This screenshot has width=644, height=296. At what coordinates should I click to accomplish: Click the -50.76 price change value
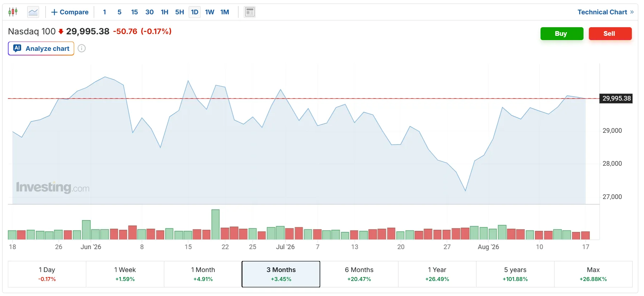coord(125,31)
